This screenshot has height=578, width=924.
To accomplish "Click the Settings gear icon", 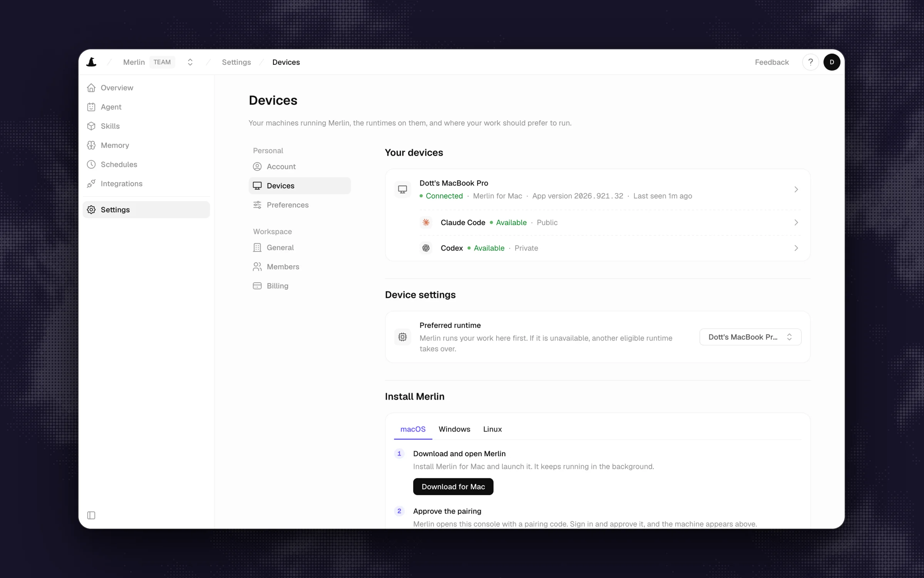I will click(91, 210).
